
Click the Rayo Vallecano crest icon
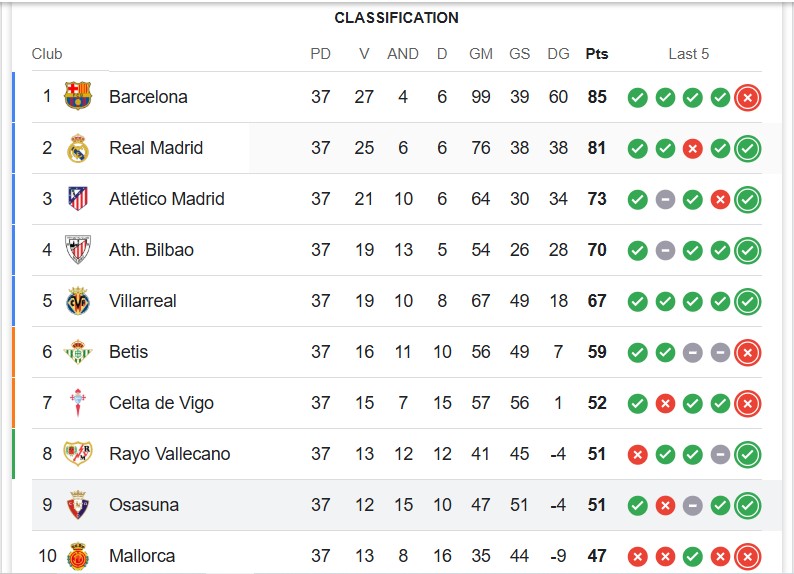click(x=77, y=454)
